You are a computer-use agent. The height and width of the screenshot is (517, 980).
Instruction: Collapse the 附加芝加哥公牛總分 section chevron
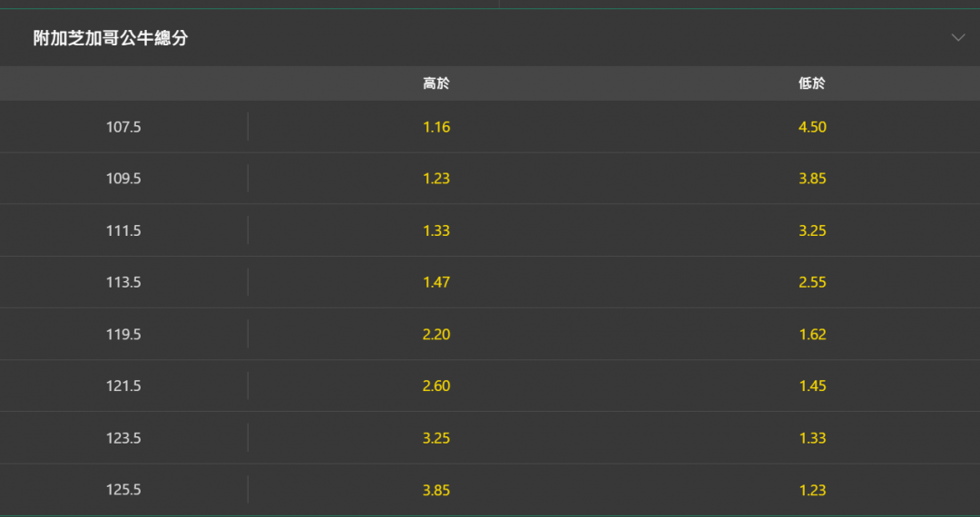tap(957, 38)
